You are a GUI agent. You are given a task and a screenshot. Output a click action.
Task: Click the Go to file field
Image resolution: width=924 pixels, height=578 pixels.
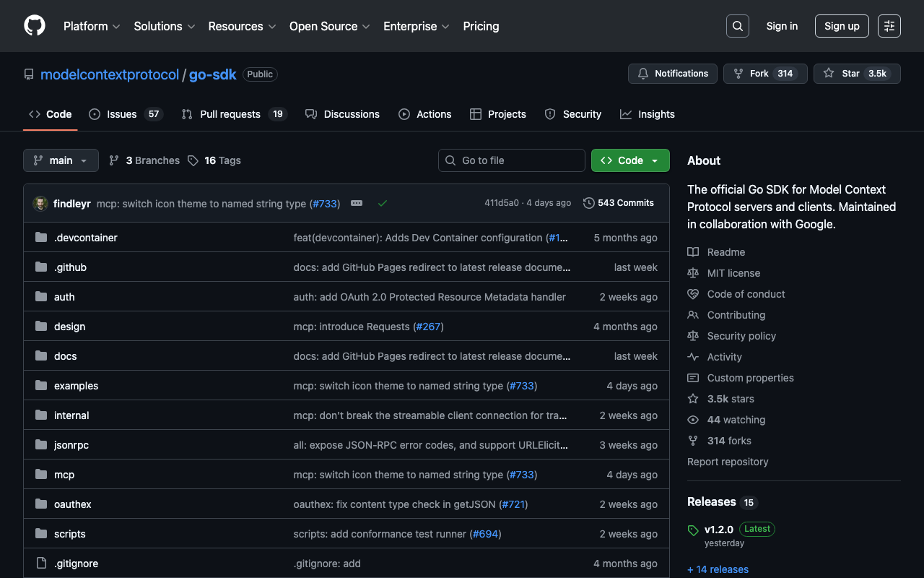point(512,160)
